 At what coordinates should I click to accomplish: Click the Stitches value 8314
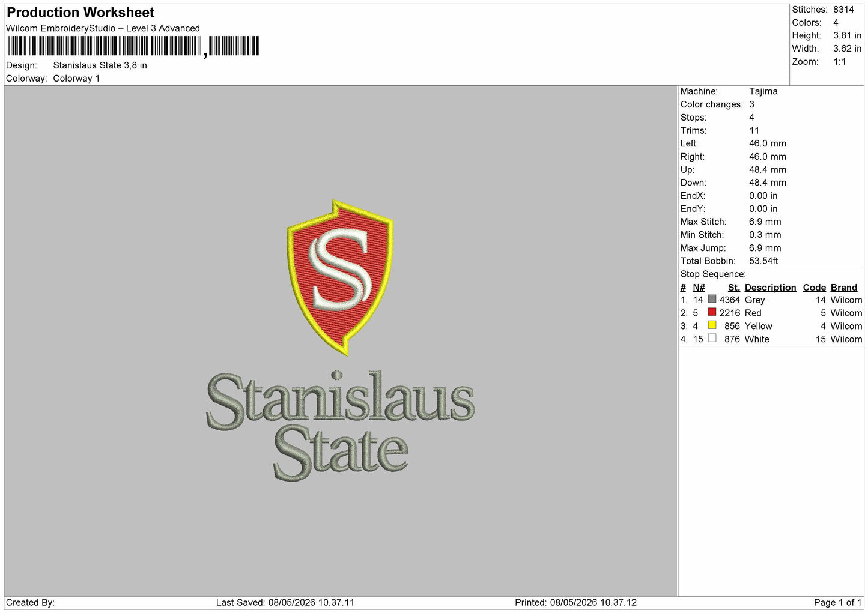point(843,10)
